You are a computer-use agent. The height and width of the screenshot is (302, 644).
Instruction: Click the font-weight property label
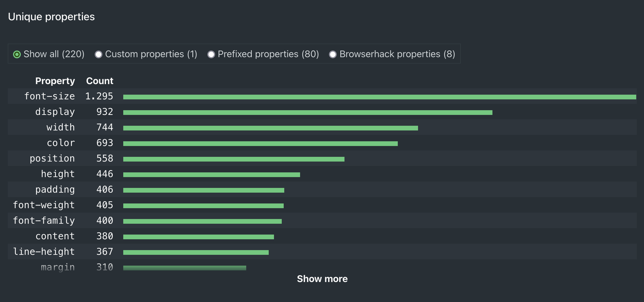[x=44, y=205]
